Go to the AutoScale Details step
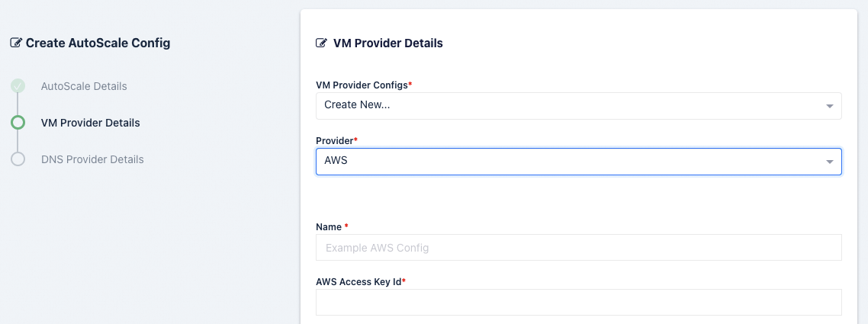Viewport: 868px width, 324px height. point(84,86)
